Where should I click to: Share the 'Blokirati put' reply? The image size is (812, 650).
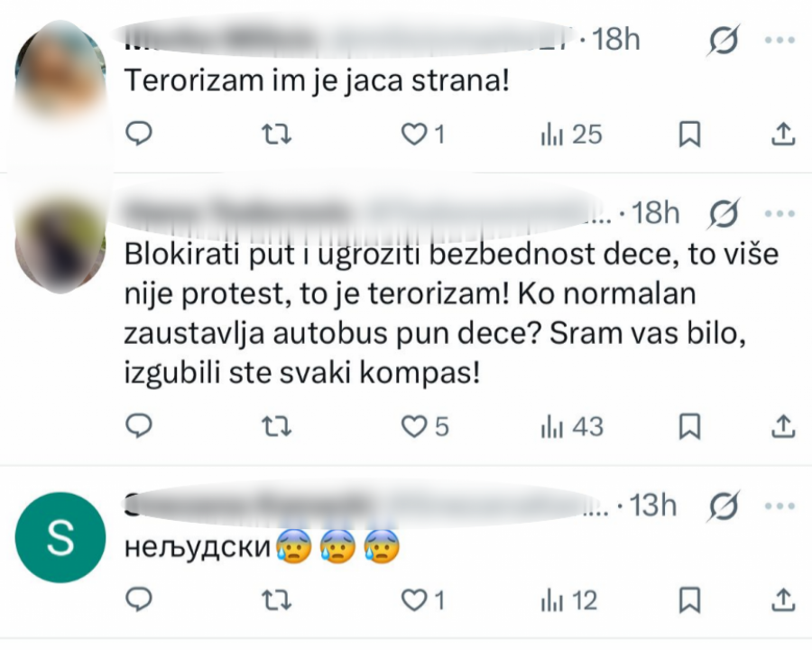pos(785,427)
